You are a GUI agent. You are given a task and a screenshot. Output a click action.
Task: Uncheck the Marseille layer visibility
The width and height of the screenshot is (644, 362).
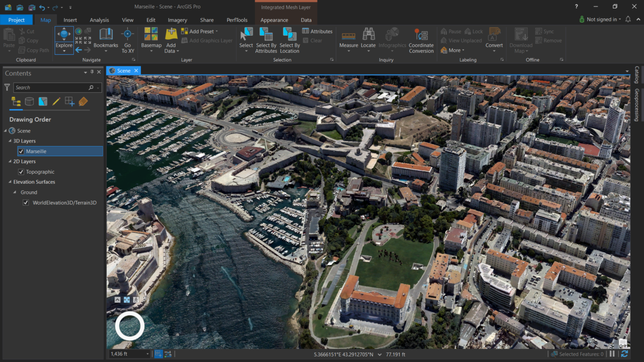pos(21,151)
